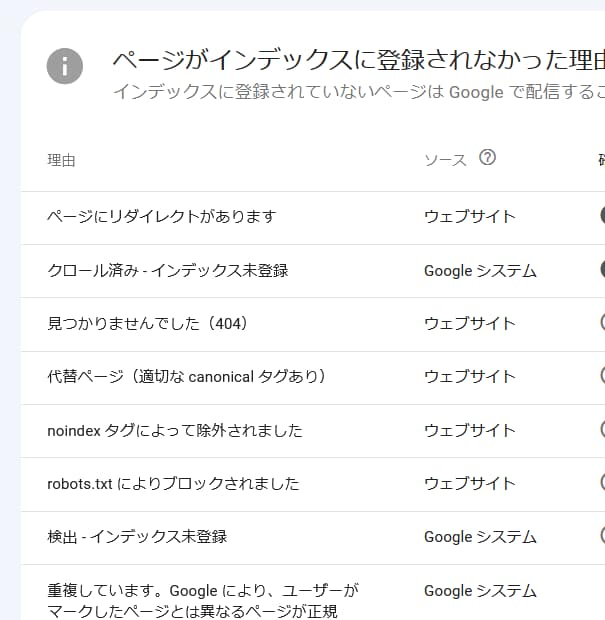Open the 重複しています。Google により row
The image size is (605, 620).
(313, 592)
